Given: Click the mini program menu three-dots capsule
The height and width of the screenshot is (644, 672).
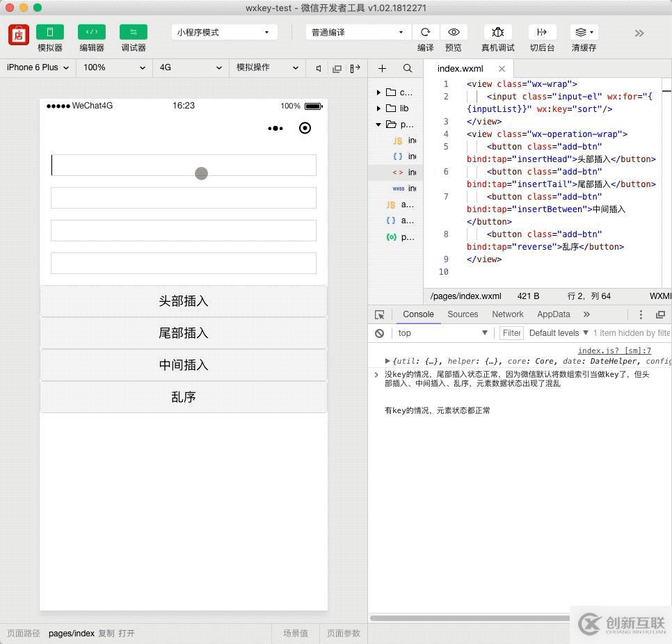Looking at the screenshot, I should click(x=275, y=128).
